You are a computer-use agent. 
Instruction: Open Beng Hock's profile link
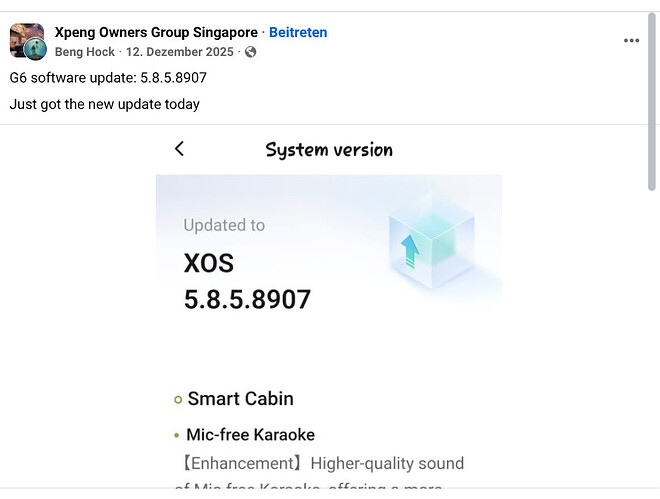(85, 52)
